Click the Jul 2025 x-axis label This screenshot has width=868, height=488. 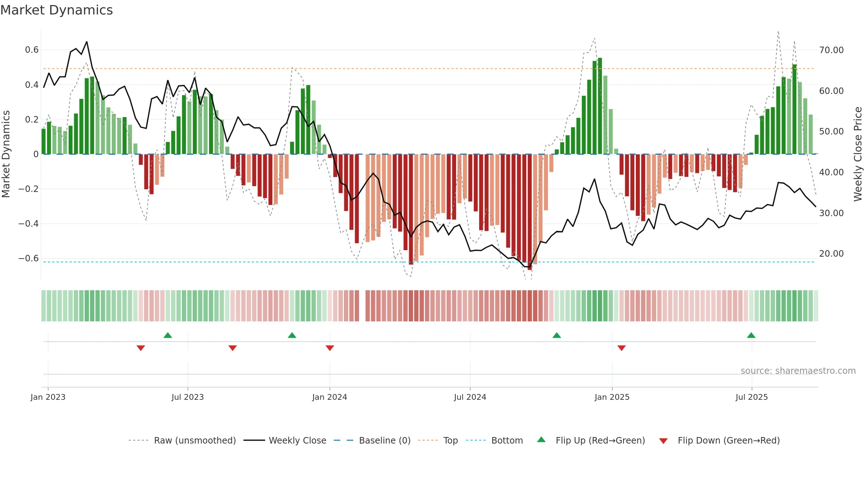point(752,397)
